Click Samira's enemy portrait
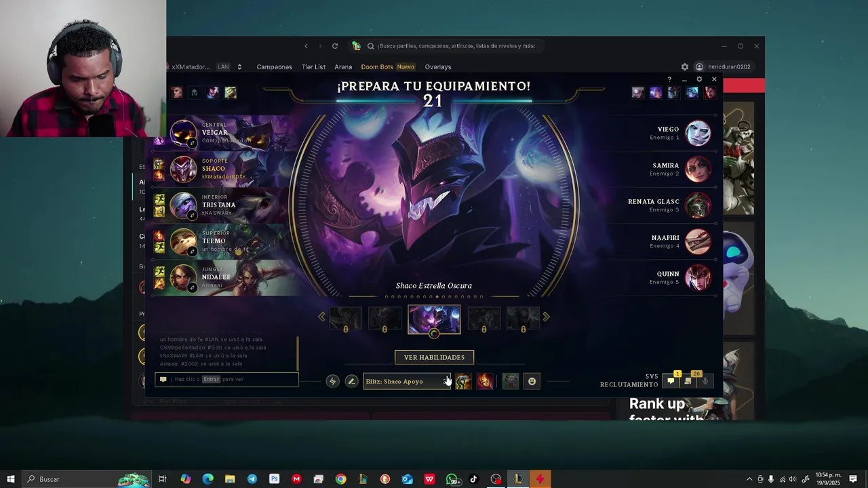This screenshot has height=488, width=868. tap(698, 169)
